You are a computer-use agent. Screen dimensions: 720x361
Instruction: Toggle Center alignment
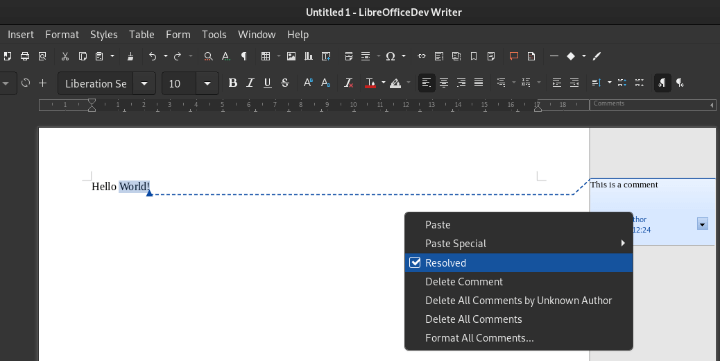(x=444, y=83)
